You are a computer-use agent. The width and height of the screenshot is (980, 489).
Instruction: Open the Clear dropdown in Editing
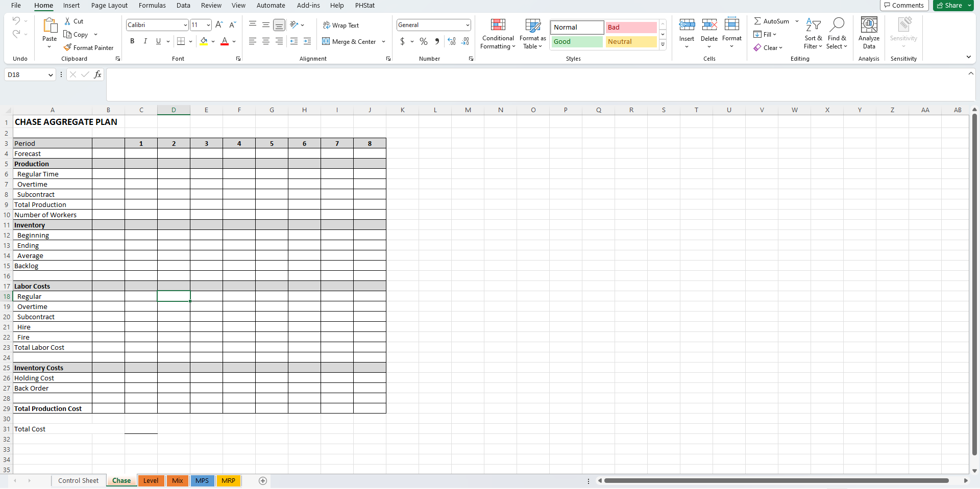tap(768, 47)
